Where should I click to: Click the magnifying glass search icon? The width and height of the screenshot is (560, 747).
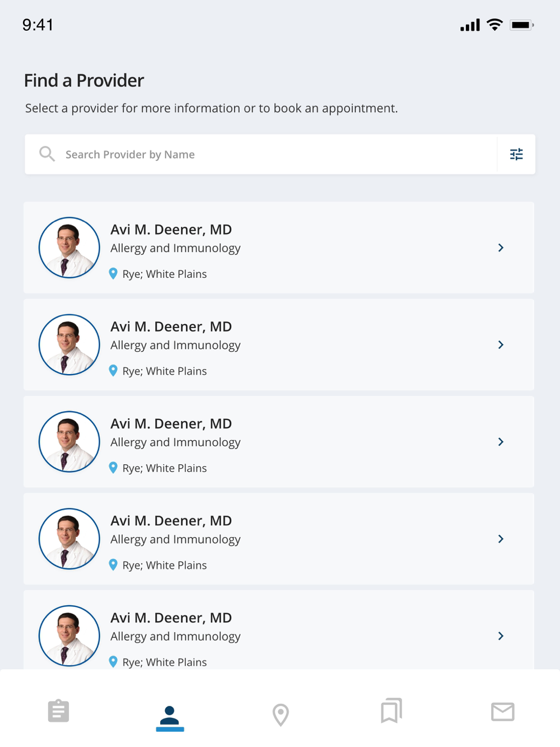47,154
